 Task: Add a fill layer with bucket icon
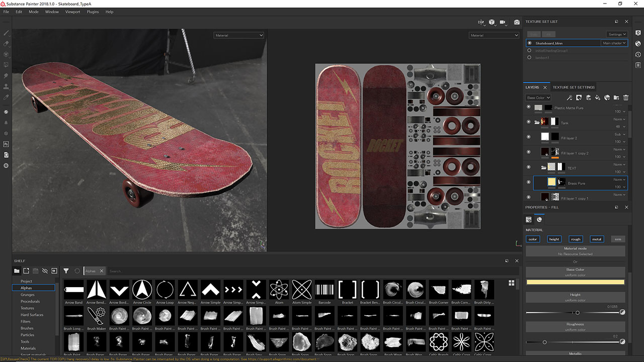point(597,98)
